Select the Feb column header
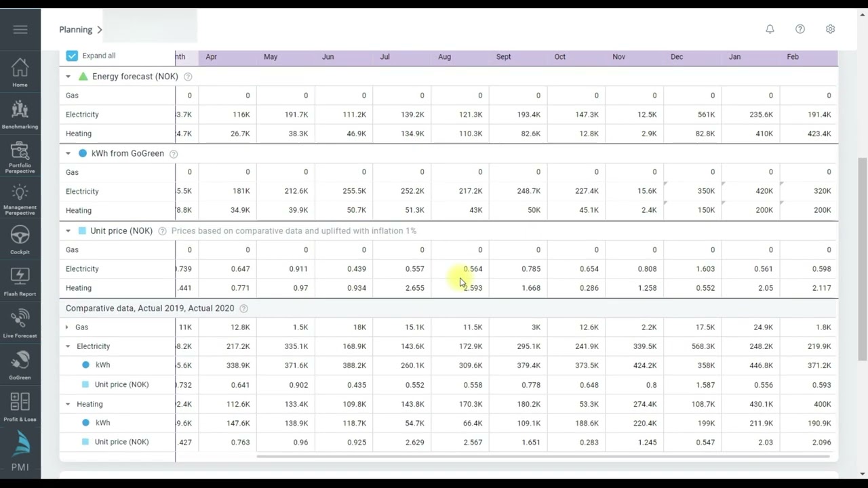Image resolution: width=868 pixels, height=488 pixels. click(792, 57)
